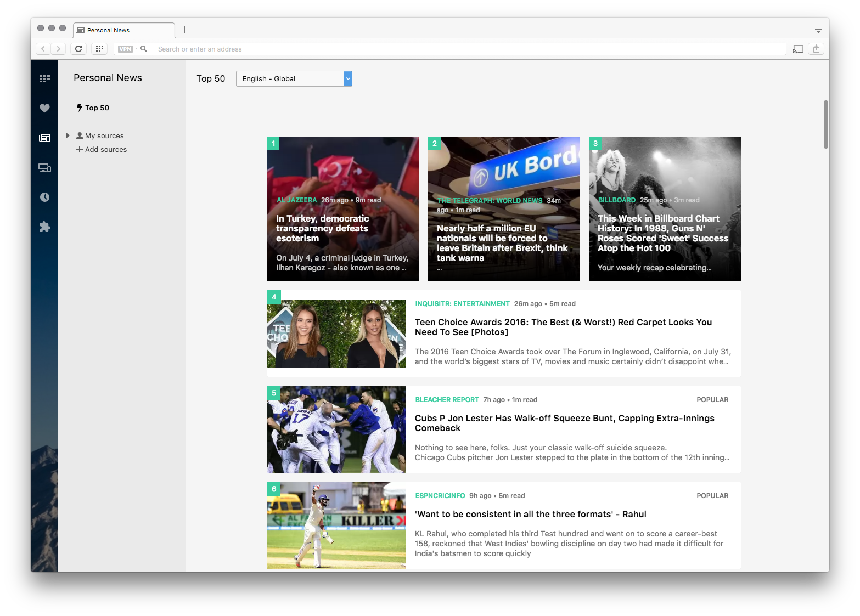Open the Al Jazeera Turkey article card

point(343,208)
